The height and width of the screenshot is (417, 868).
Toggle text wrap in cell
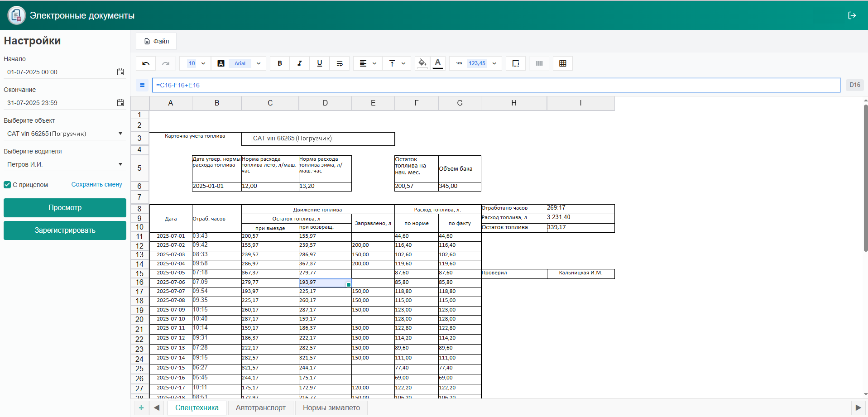point(340,63)
